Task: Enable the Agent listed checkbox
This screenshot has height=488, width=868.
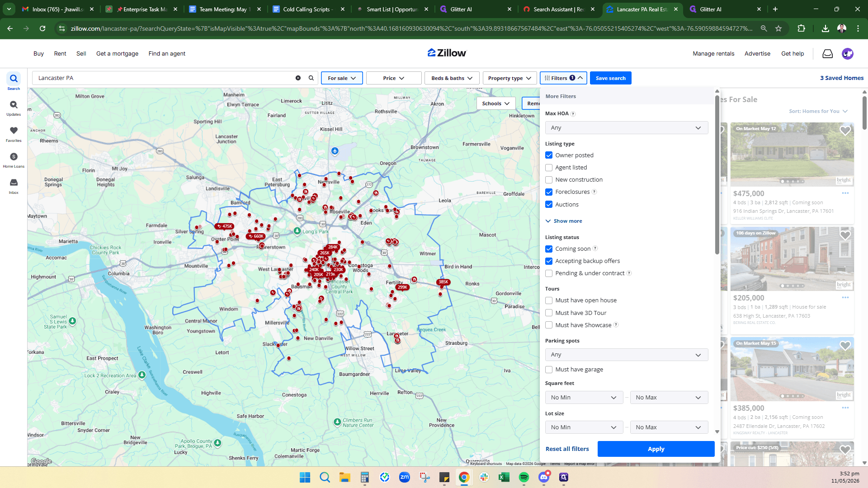Action: pos(549,168)
